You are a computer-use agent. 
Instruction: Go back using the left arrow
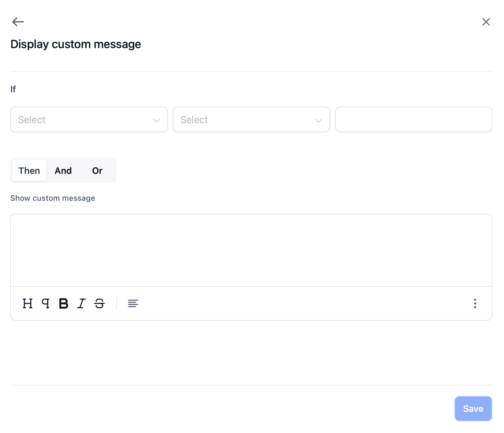coord(18,22)
